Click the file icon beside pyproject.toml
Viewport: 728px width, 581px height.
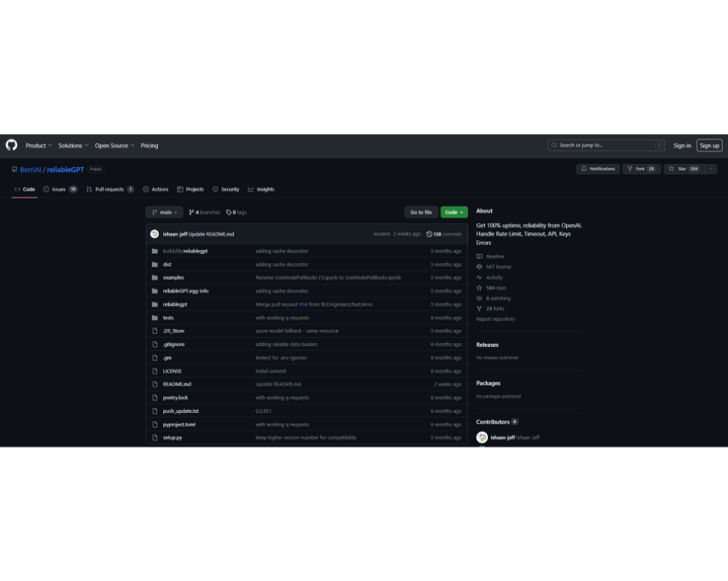tap(155, 425)
